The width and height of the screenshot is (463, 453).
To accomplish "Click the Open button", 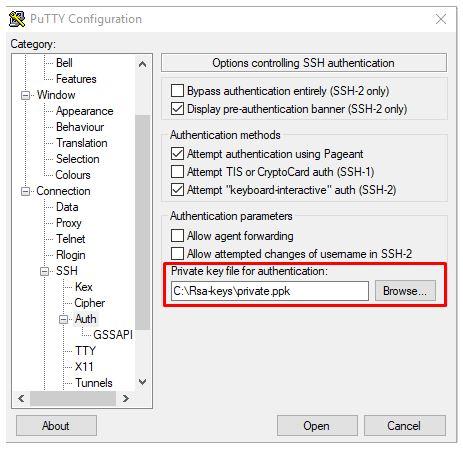I will point(317,426).
